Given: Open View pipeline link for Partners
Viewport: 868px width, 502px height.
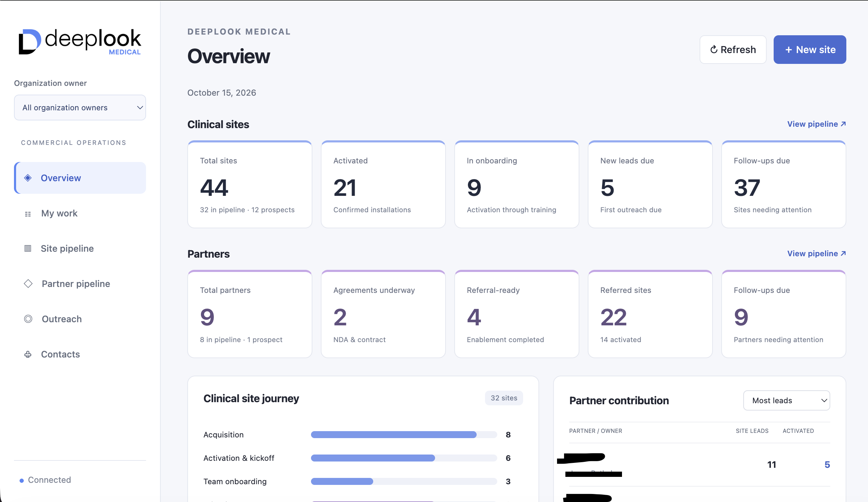Looking at the screenshot, I should point(817,253).
